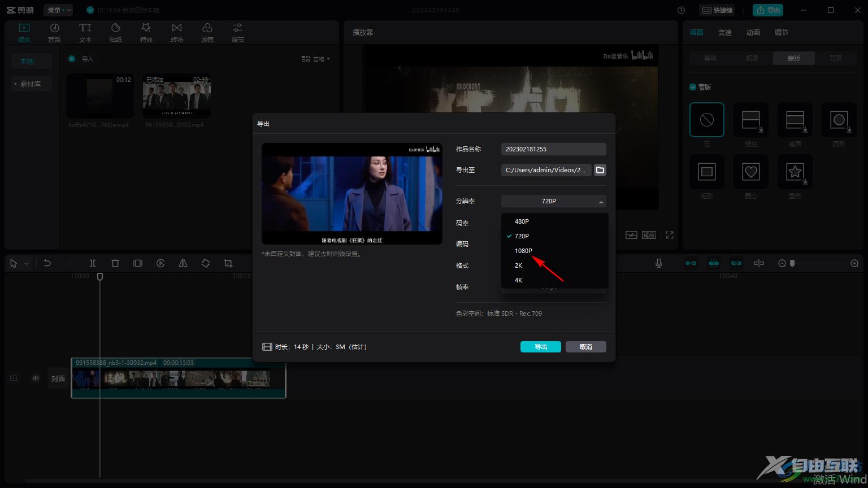Choose the 线性 linear mask
The height and width of the screenshot is (488, 868).
click(x=751, y=120)
